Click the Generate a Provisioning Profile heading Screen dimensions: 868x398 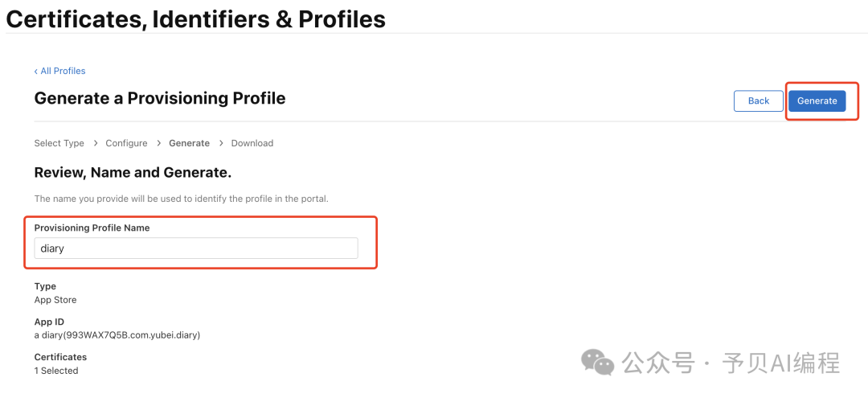point(160,98)
